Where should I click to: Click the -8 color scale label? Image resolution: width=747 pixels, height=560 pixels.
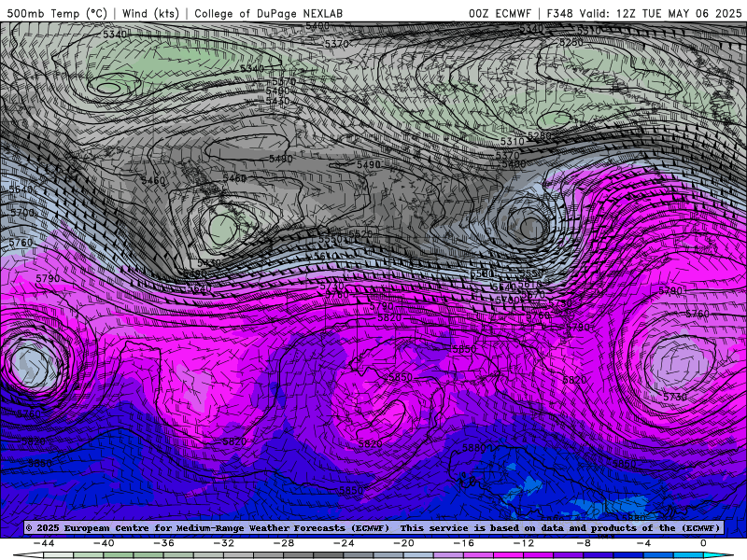(x=585, y=543)
